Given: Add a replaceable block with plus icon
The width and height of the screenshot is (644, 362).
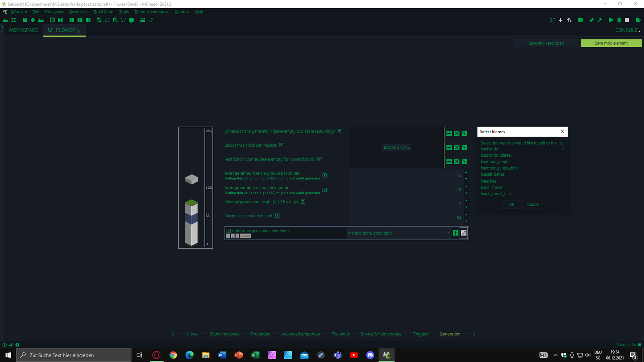Looking at the screenshot, I should click(449, 148).
